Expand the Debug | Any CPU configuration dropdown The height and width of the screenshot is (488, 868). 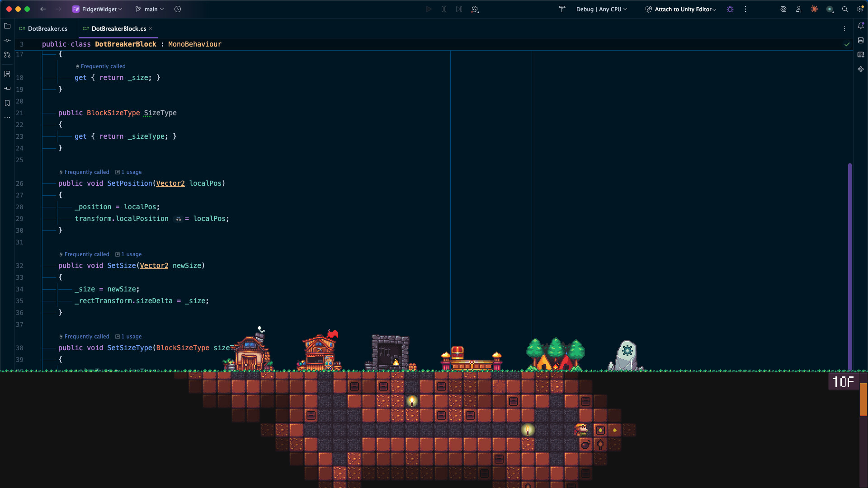[601, 9]
